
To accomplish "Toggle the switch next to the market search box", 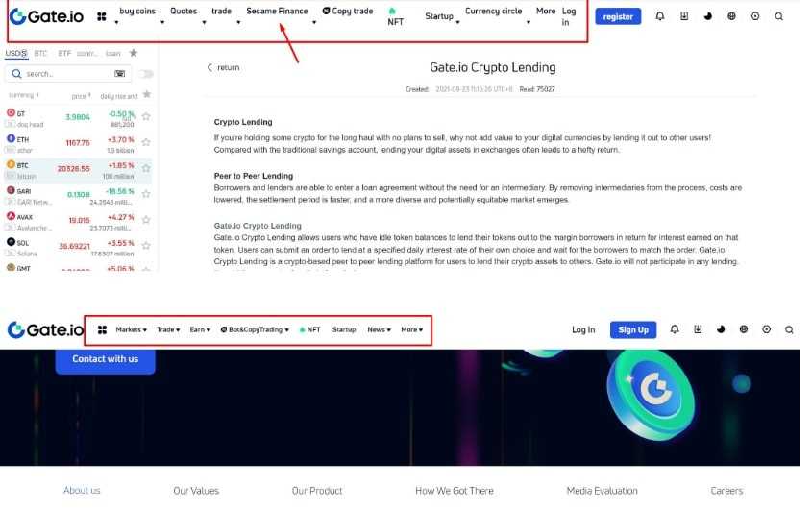I will pos(145,74).
